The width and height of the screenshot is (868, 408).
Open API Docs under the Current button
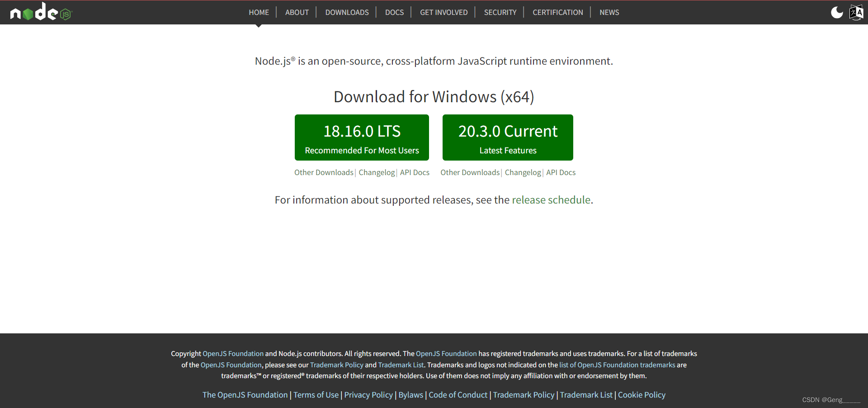561,172
